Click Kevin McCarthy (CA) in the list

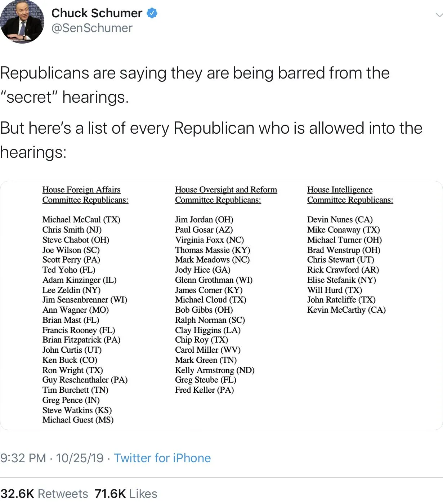346,310
